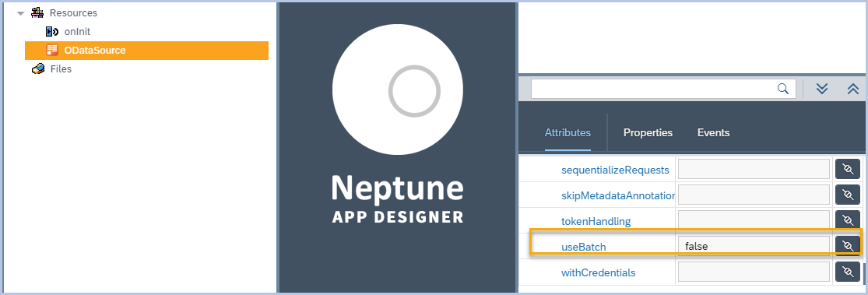Click the withCredentials value field

754,272
